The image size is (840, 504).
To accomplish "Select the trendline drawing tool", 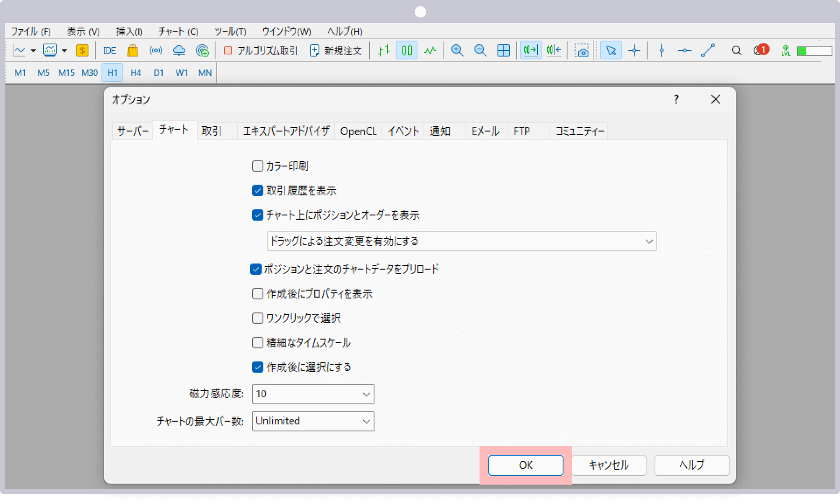I will pyautogui.click(x=708, y=51).
